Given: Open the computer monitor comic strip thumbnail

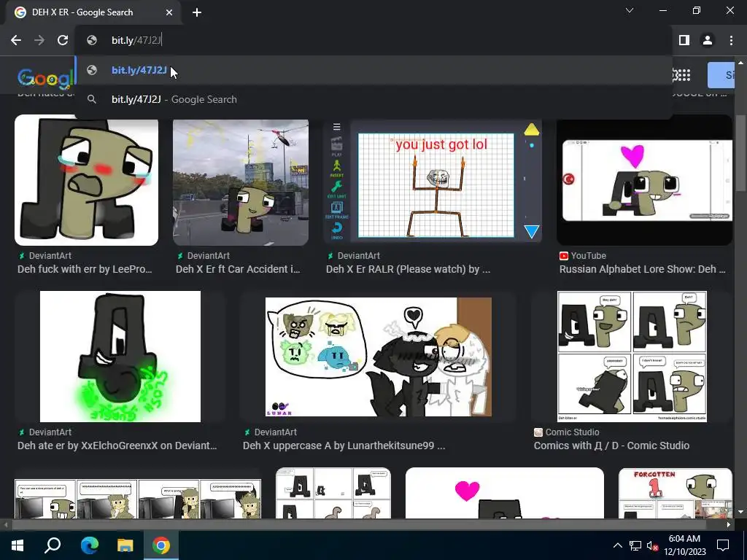Looking at the screenshot, I should tap(138, 498).
